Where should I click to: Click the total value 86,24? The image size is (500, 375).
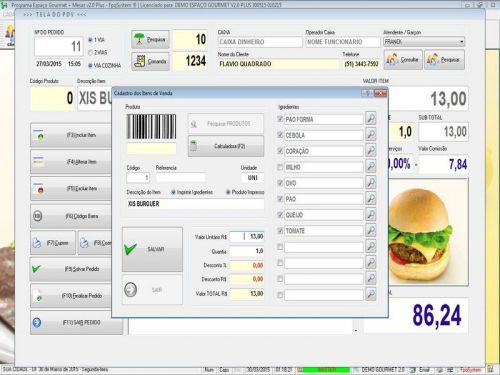coord(437,315)
